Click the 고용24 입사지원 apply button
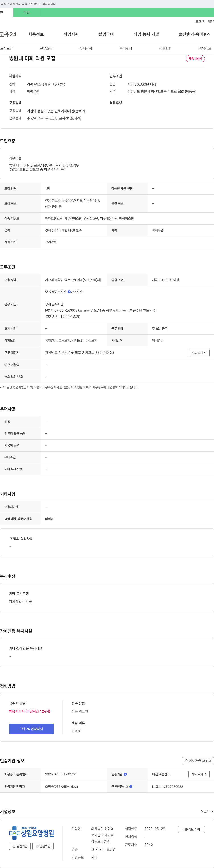 pyautogui.click(x=31, y=729)
